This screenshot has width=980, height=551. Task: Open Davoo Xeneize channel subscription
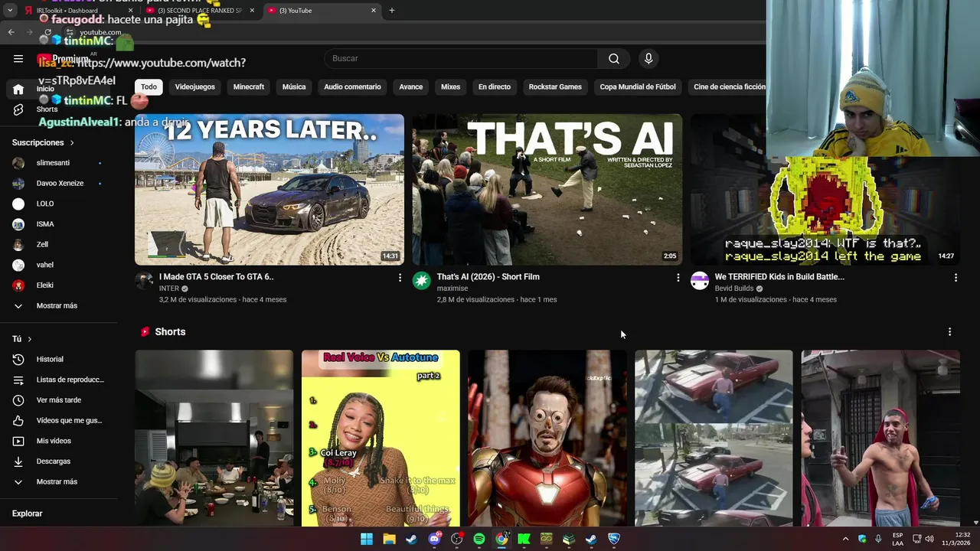tap(57, 183)
